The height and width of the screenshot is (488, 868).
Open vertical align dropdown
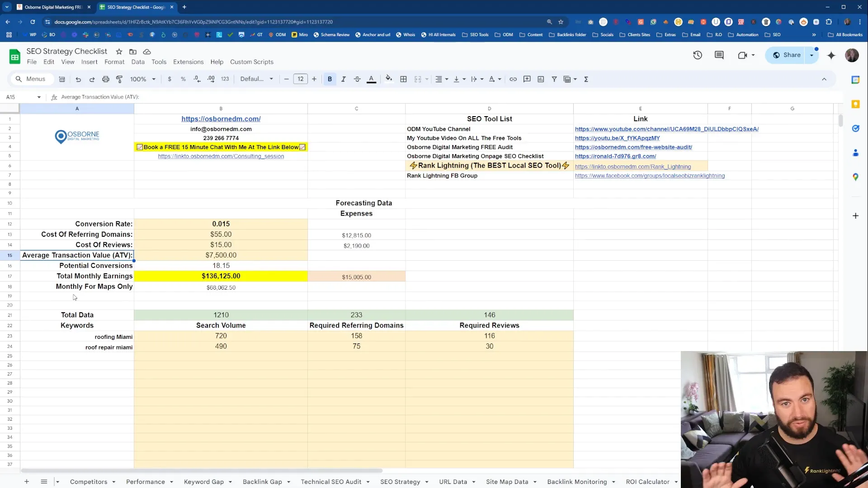coord(459,79)
